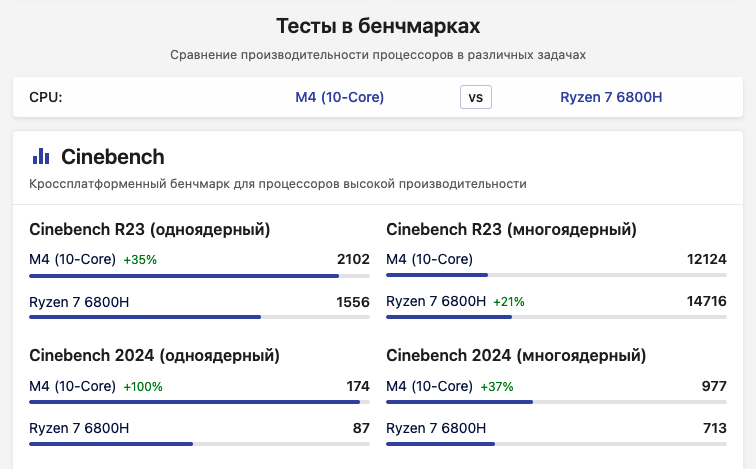Viewport: 756px width, 469px height.
Task: Click the 174 score value
Action: click(x=358, y=386)
